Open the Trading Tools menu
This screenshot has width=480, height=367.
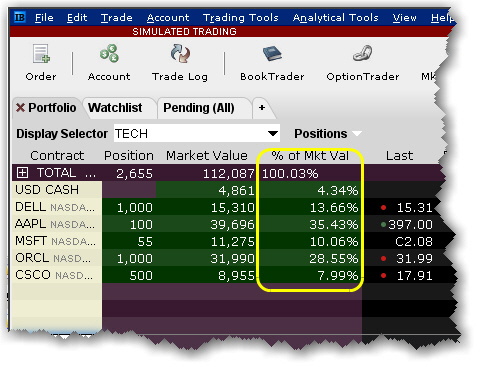(241, 17)
